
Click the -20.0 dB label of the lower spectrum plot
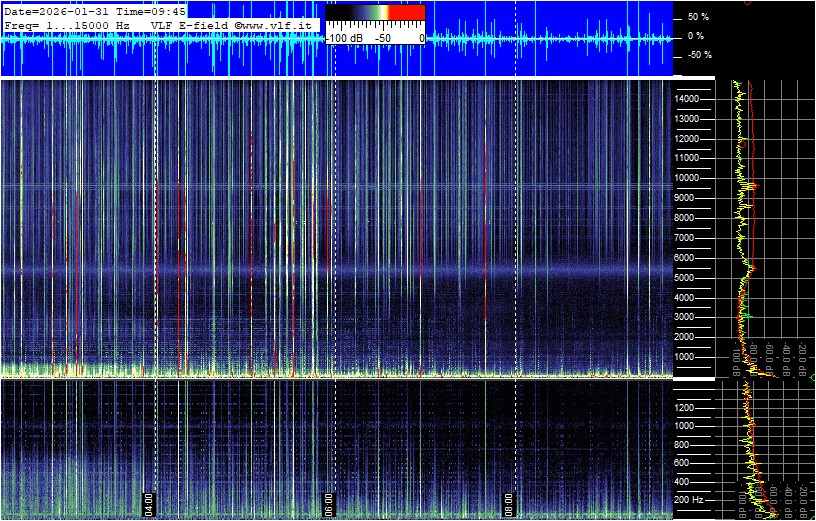point(802,499)
